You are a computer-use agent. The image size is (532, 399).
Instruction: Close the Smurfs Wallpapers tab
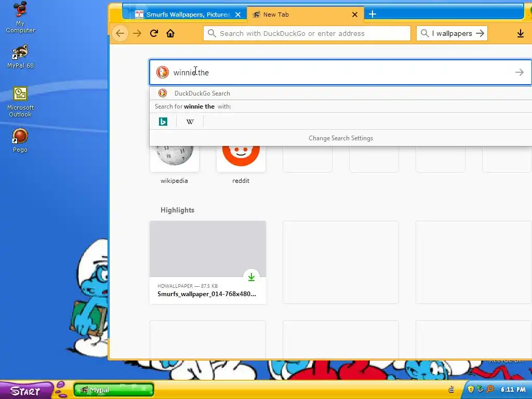238,15
